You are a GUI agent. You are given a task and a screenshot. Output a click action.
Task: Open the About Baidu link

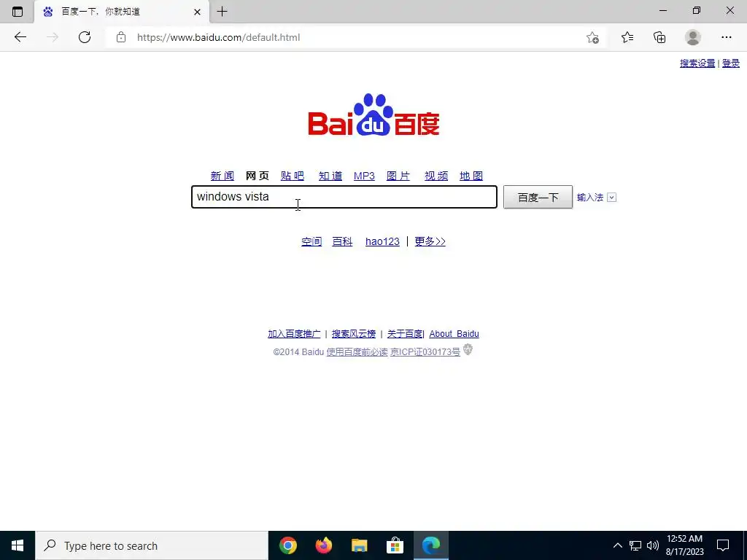454,334
